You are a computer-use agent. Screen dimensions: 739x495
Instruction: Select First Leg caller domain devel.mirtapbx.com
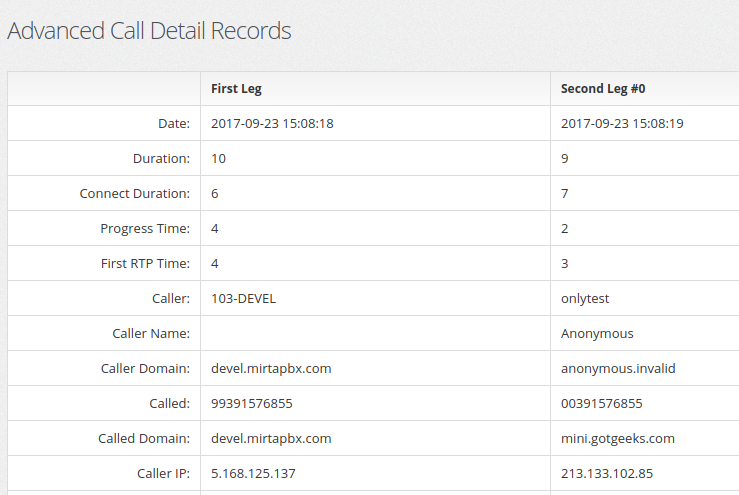point(271,369)
